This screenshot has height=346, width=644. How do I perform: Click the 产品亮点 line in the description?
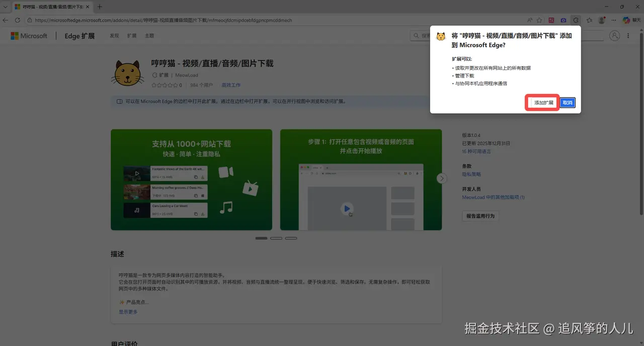point(134,302)
